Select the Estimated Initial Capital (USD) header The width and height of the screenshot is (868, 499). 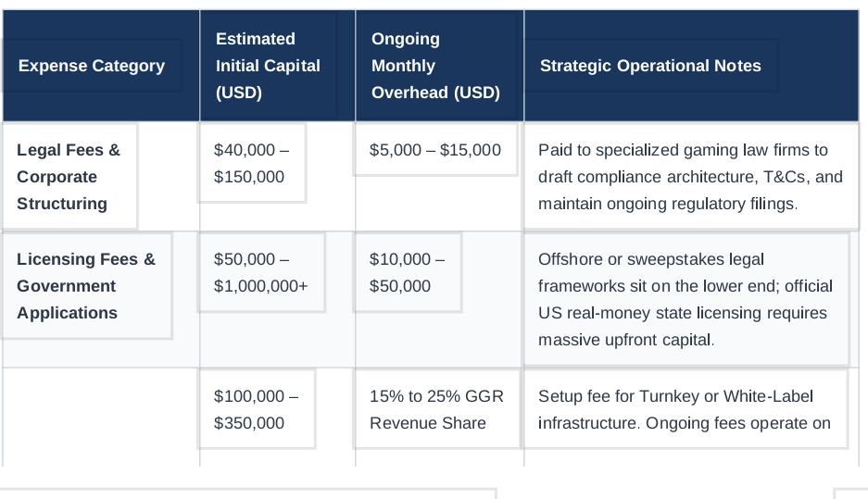pos(277,66)
